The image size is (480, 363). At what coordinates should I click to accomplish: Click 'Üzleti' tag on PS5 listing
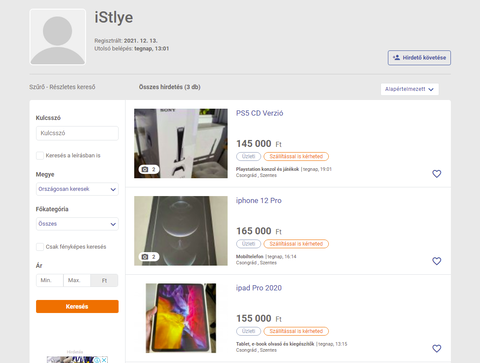pyautogui.click(x=249, y=156)
